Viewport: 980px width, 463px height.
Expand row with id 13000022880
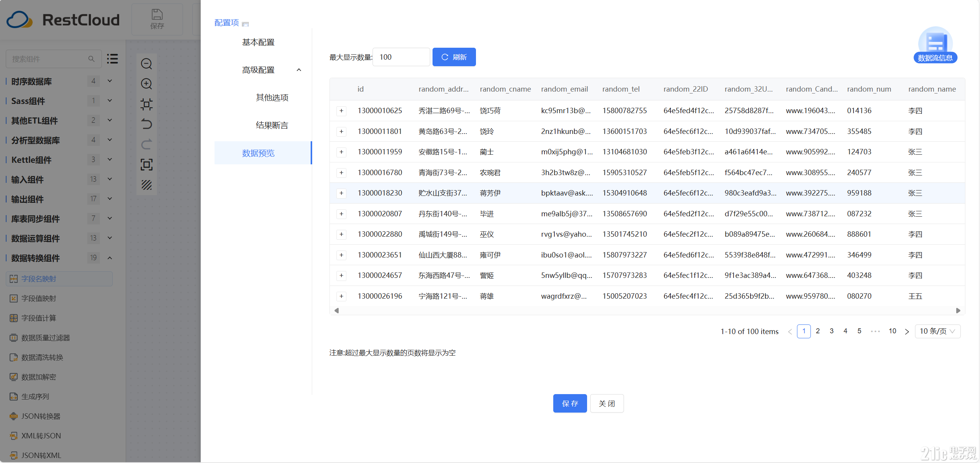[341, 234]
